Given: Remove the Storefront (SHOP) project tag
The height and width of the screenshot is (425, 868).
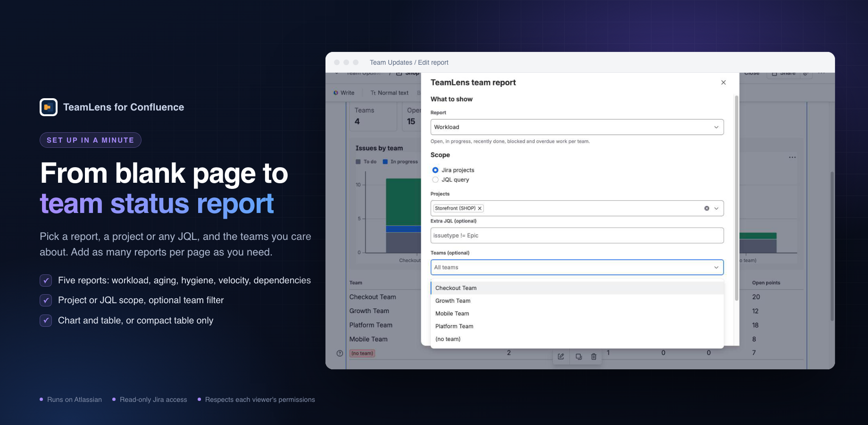Looking at the screenshot, I should pyautogui.click(x=480, y=208).
